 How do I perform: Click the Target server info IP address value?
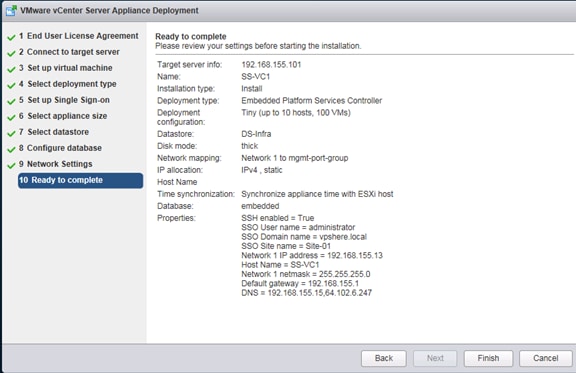click(271, 65)
